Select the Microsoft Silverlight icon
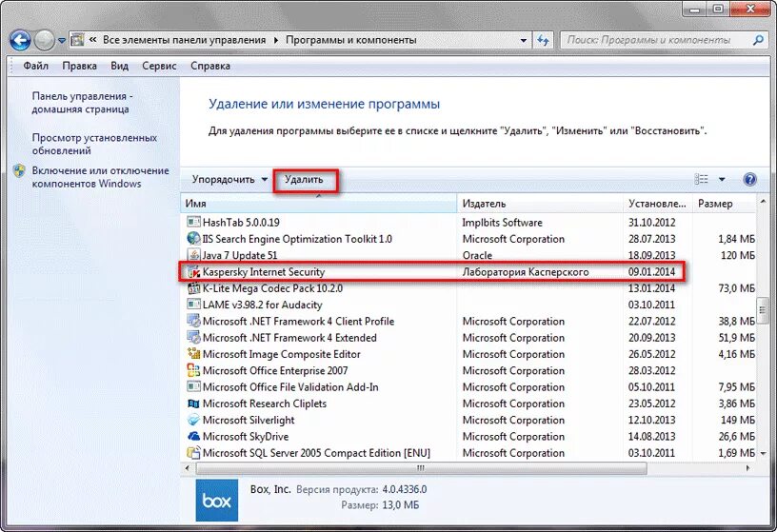This screenshot has height=532, width=777. click(x=193, y=420)
